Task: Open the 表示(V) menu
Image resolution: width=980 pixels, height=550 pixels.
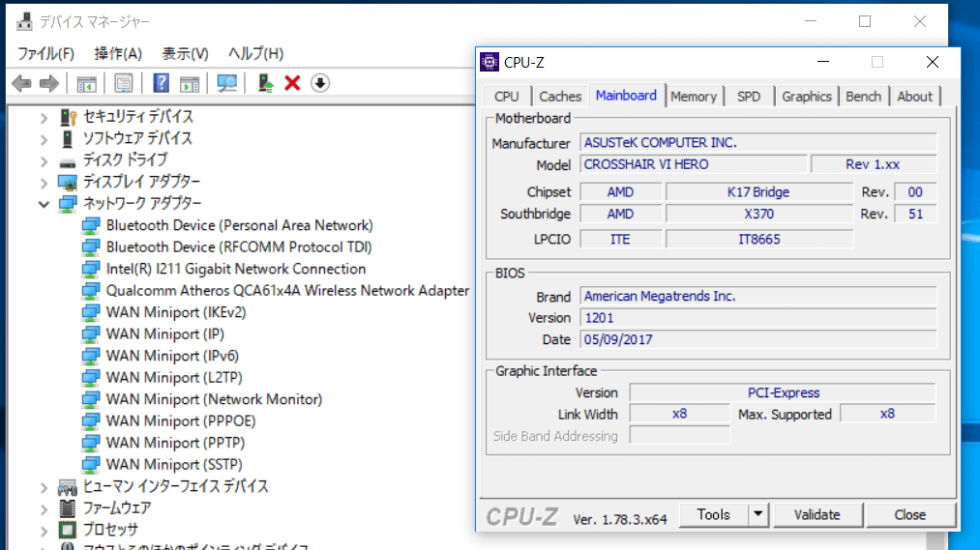Action: coord(185,54)
